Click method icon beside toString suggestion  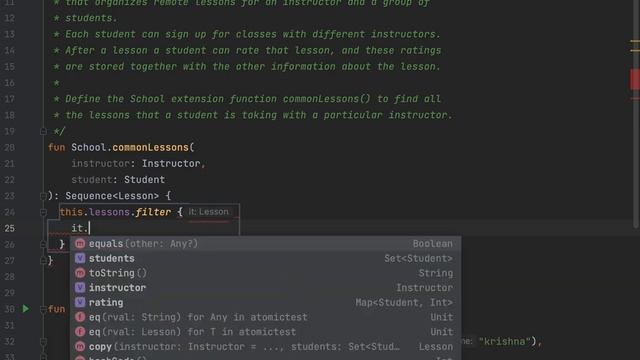[80, 273]
